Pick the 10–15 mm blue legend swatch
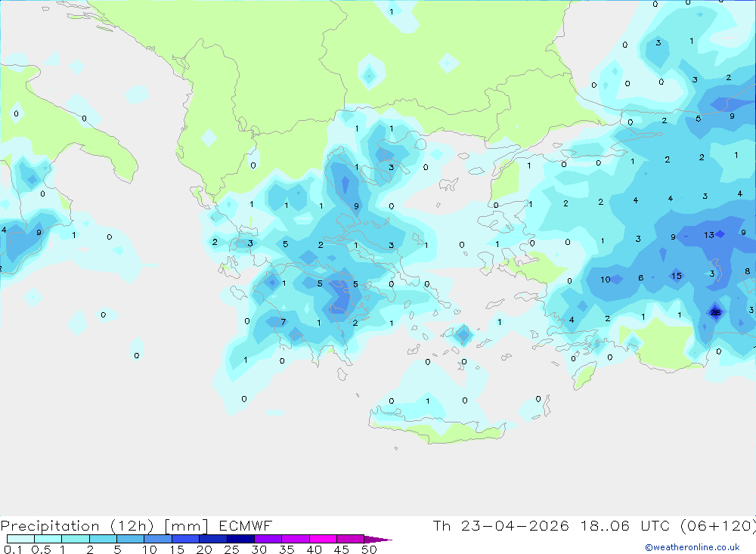Image resolution: width=756 pixels, height=554 pixels. pos(158,539)
